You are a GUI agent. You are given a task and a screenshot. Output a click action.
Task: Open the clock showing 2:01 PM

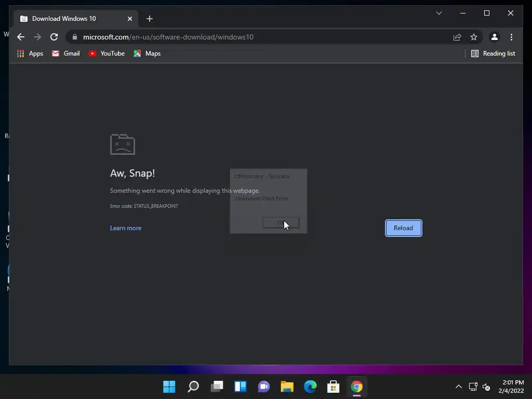point(511,387)
